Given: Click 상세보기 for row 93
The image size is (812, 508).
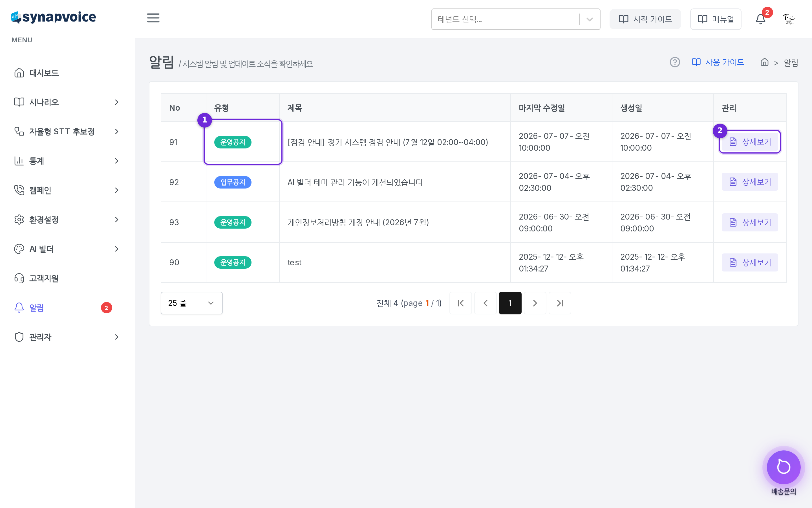Looking at the screenshot, I should 750,222.
